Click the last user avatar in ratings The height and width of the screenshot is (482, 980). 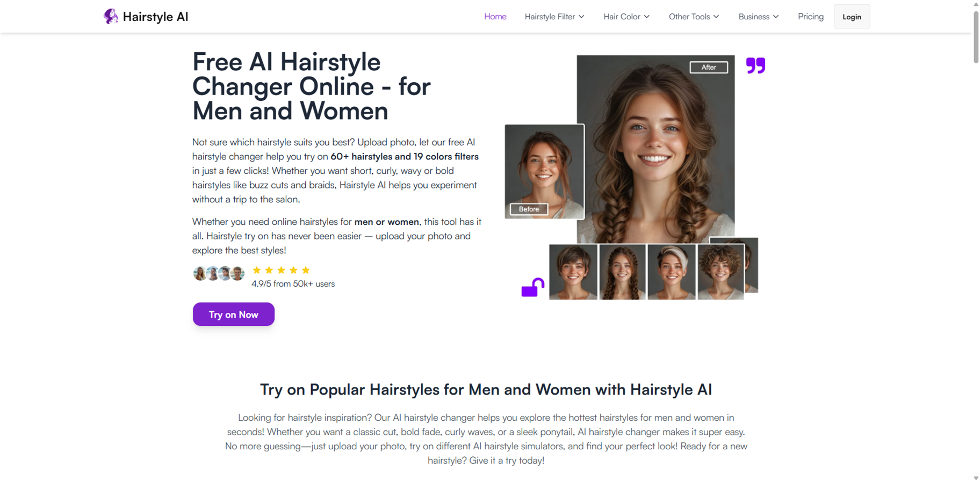237,273
